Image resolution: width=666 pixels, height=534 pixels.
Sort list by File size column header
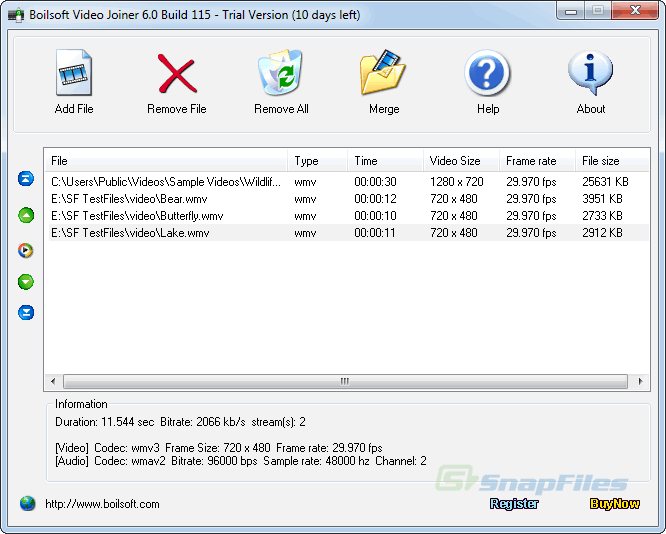[612, 161]
